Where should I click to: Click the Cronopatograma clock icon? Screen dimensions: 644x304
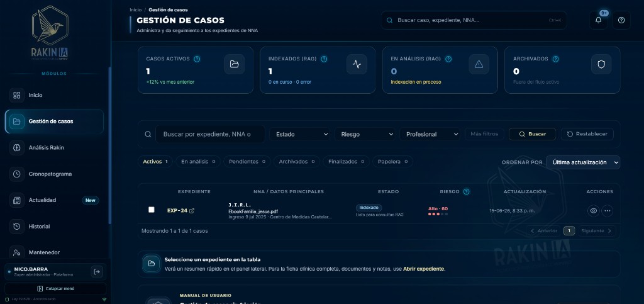(x=17, y=174)
